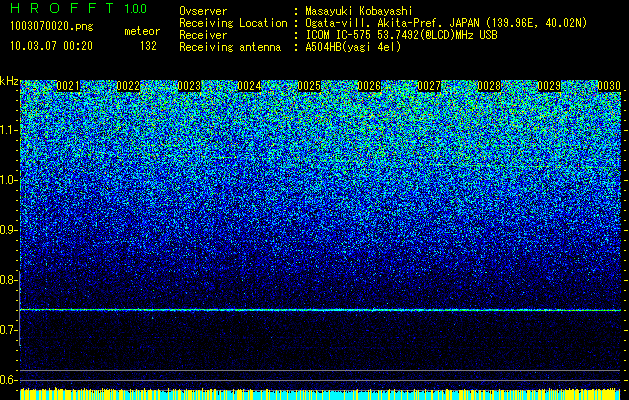Click time marker 0023
Image resolution: width=629 pixels, height=400 pixels.
[189, 86]
